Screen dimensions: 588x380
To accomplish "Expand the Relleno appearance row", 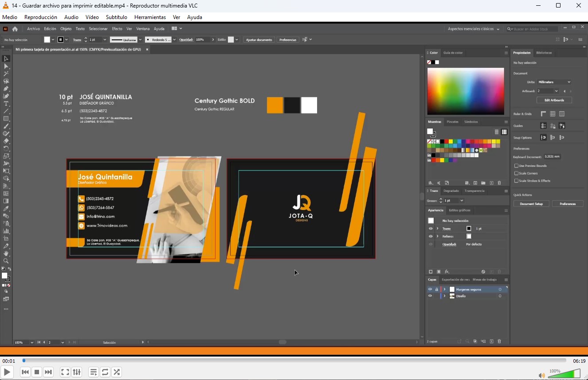I will [x=438, y=236].
